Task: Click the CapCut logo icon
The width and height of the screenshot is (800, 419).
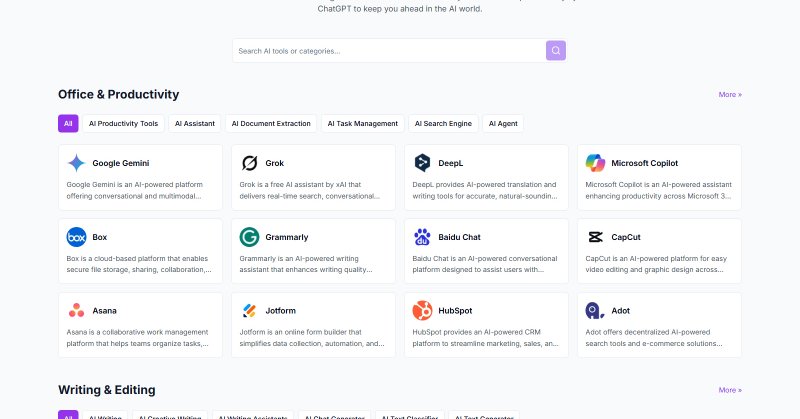Action: pos(595,237)
